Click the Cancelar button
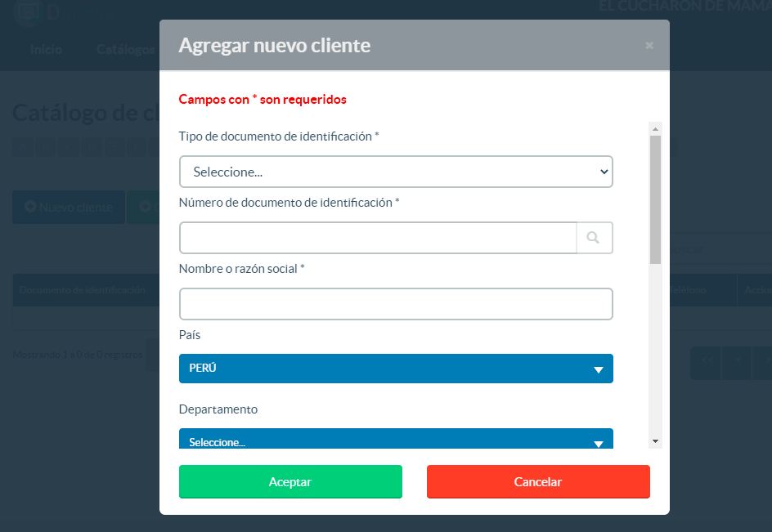Image resolution: width=772 pixels, height=532 pixels. point(538,482)
